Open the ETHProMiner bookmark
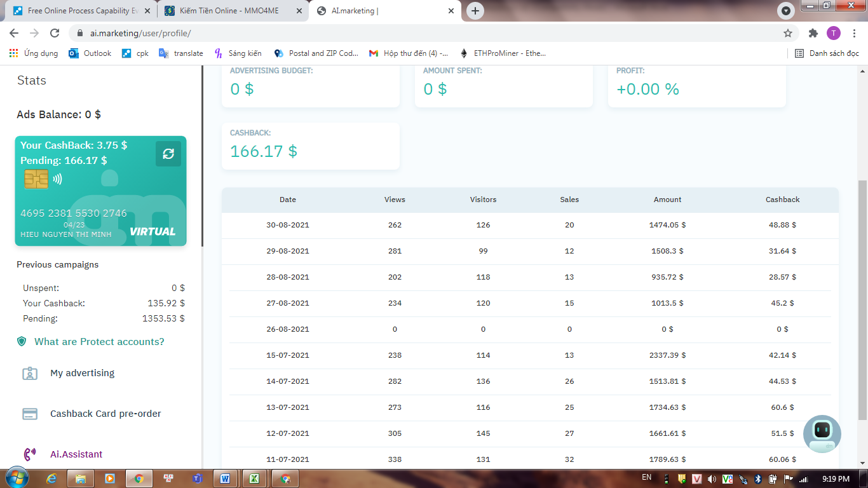The height and width of the screenshot is (488, 868). (x=502, y=53)
